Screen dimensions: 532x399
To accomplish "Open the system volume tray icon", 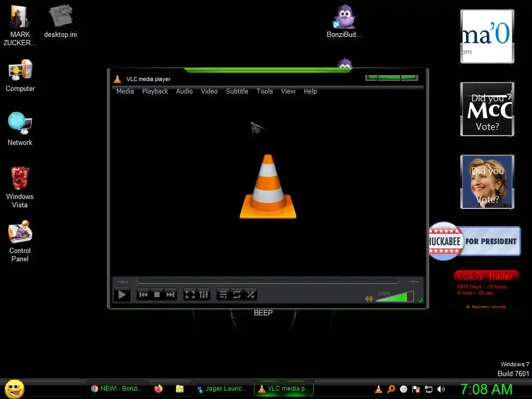I will [441, 389].
